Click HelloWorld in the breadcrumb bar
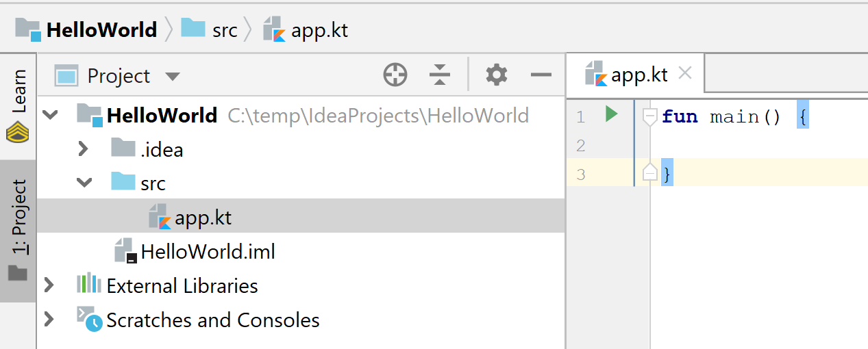This screenshot has width=868, height=349. point(101,30)
